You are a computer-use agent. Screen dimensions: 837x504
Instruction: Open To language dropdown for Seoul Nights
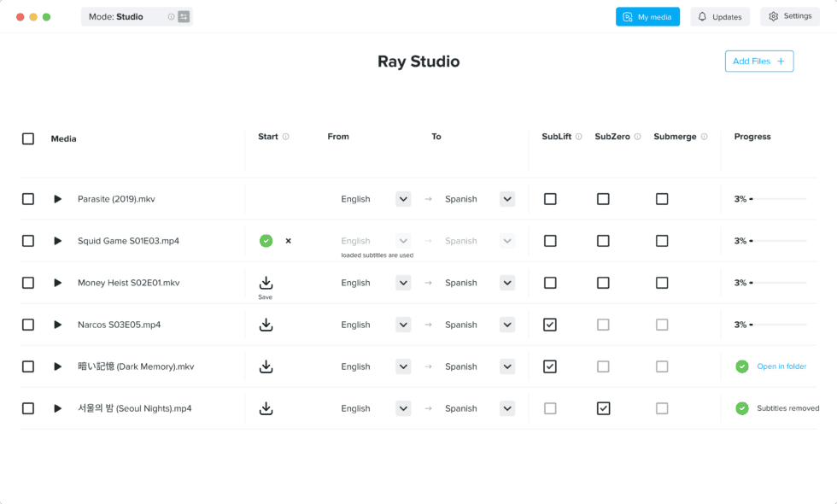click(x=507, y=408)
